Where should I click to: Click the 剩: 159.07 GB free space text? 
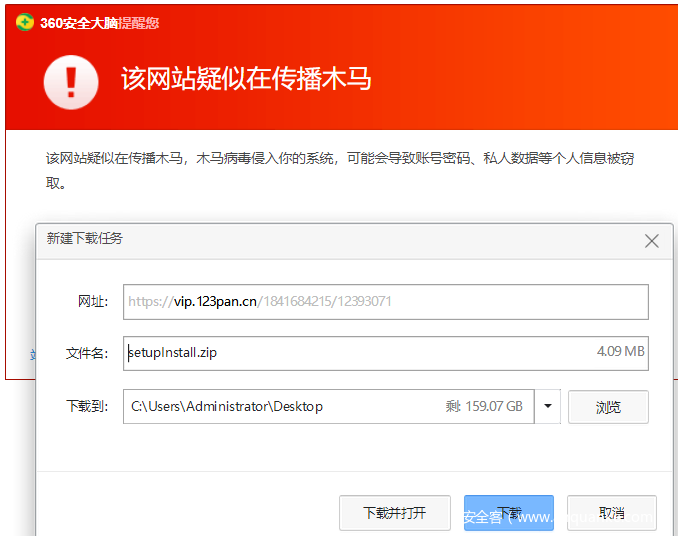[x=484, y=407]
